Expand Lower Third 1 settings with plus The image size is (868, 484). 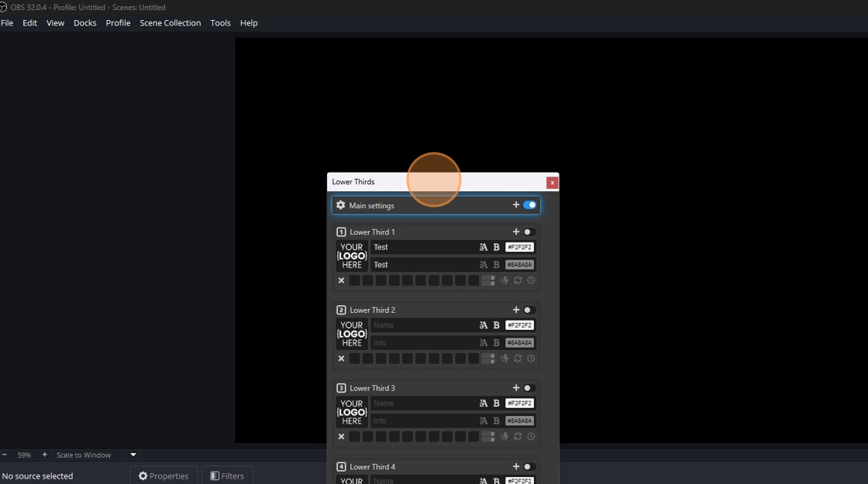(516, 232)
